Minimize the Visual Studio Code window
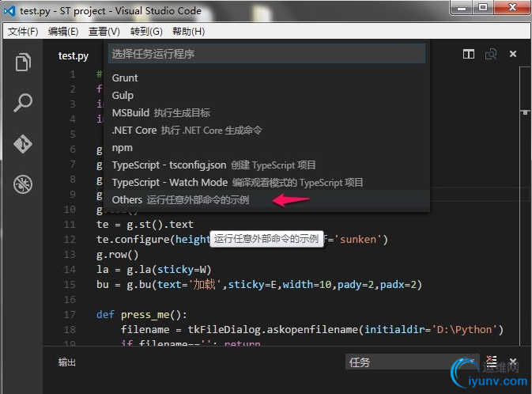 pos(462,7)
